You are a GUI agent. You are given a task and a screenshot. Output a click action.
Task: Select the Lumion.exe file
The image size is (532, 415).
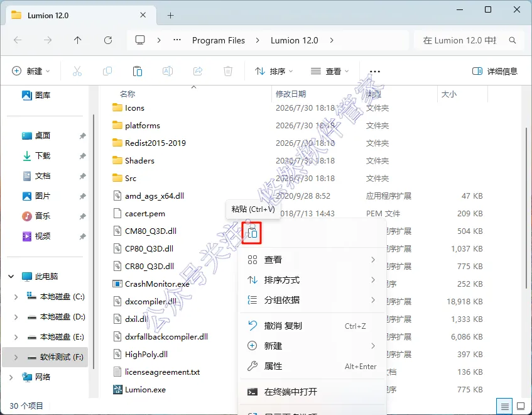click(139, 389)
